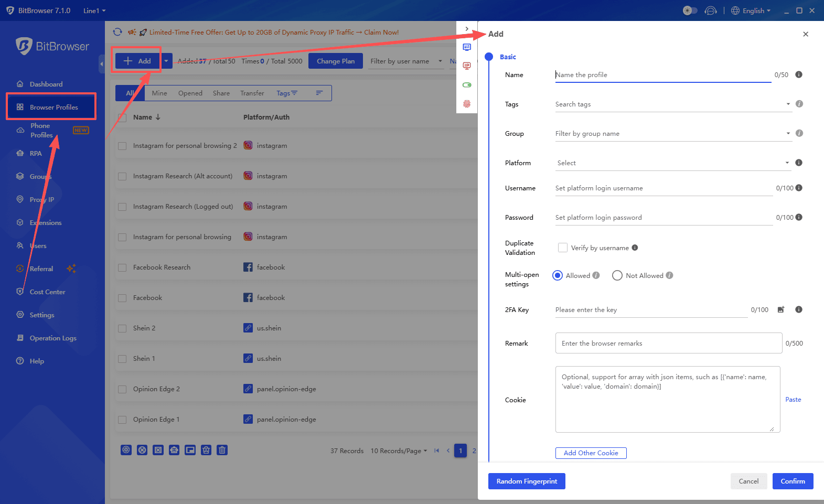Screen dimensions: 824x504
Task: Open the Platform select dropdown
Action: point(672,163)
